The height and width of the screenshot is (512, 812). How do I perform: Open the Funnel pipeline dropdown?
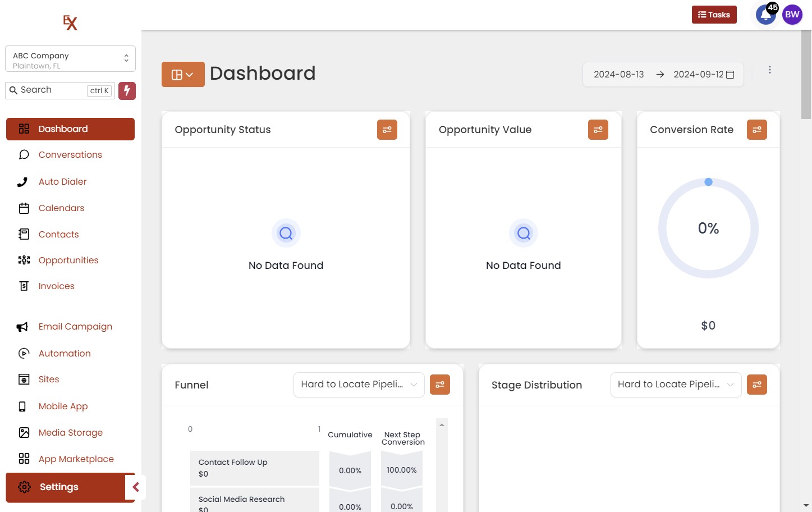point(359,385)
